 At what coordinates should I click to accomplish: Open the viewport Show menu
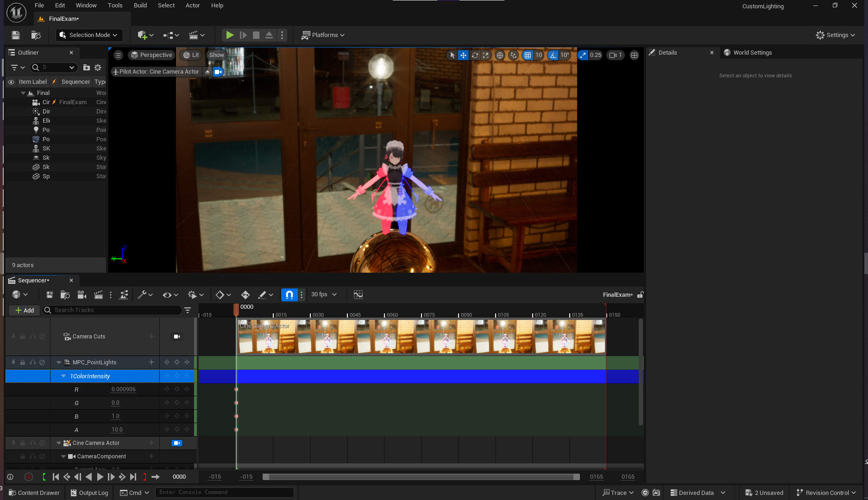point(216,55)
